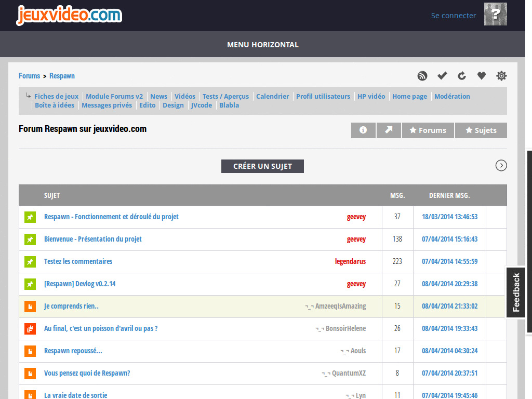Open the Home page sub-forum

click(409, 96)
